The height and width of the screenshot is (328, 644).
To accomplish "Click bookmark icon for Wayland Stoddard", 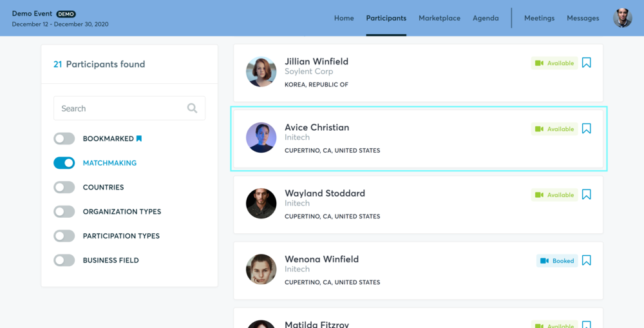I will (x=586, y=194).
